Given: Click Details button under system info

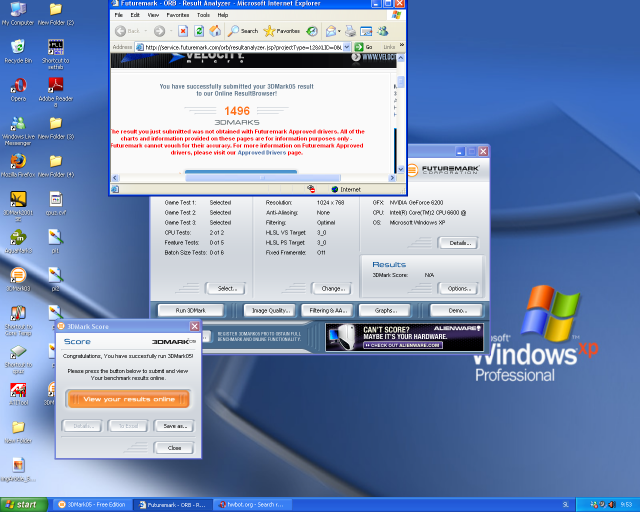Looking at the screenshot, I should [x=459, y=243].
